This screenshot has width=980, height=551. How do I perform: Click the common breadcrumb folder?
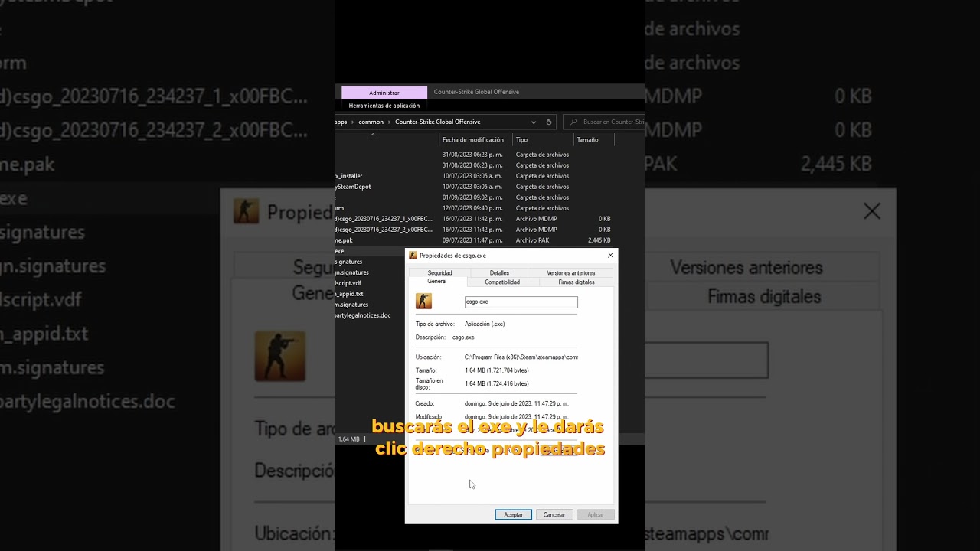tap(371, 122)
